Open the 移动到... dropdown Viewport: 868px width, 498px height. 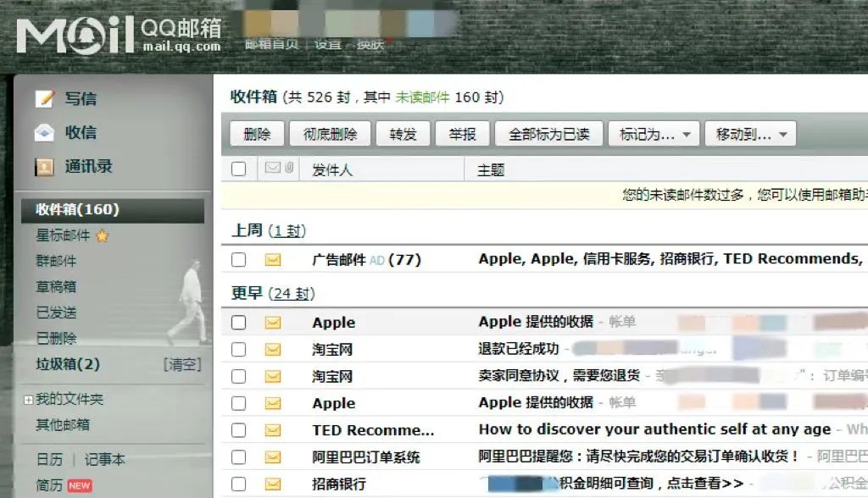pos(751,134)
